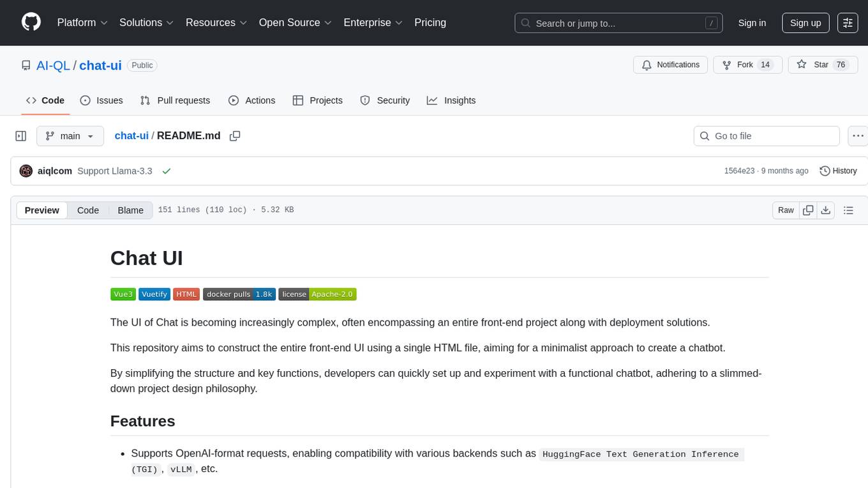
Task: Go to the Insights tab
Action: pyautogui.click(x=451, y=100)
